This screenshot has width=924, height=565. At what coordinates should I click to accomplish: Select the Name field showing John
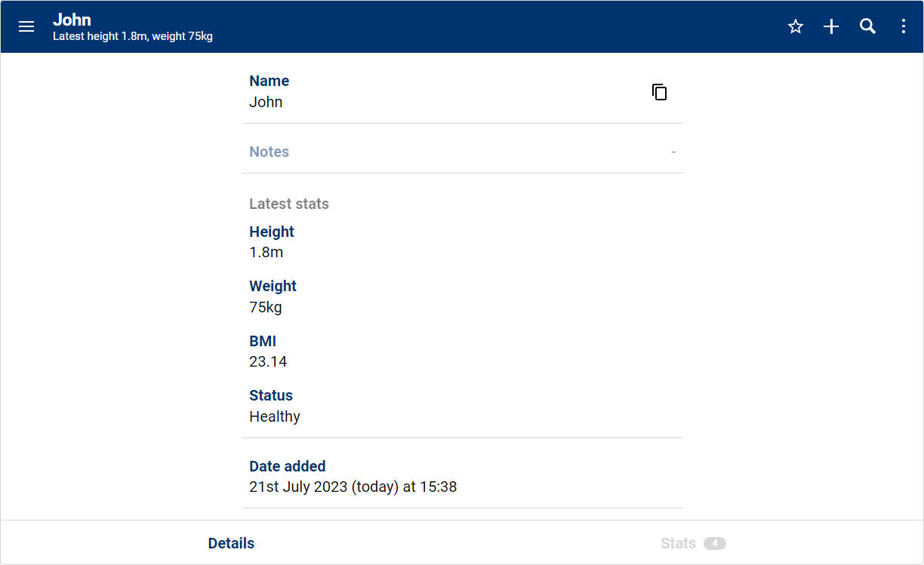266,102
